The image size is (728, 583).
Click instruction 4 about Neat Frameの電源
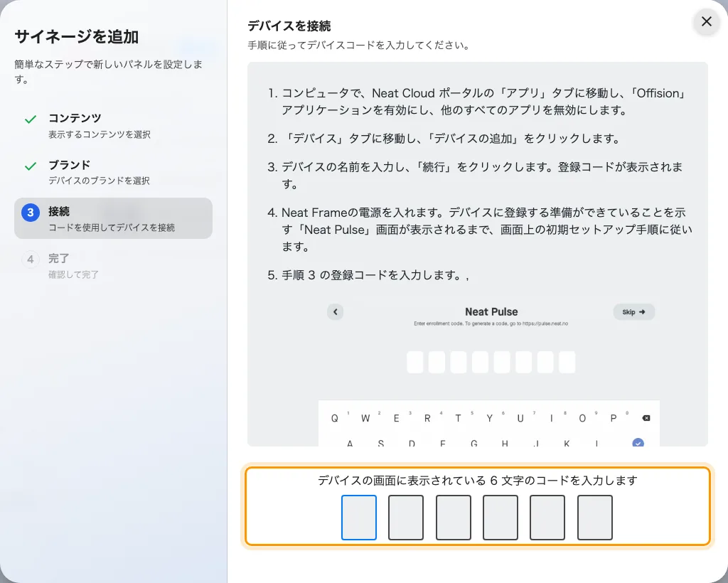point(486,230)
